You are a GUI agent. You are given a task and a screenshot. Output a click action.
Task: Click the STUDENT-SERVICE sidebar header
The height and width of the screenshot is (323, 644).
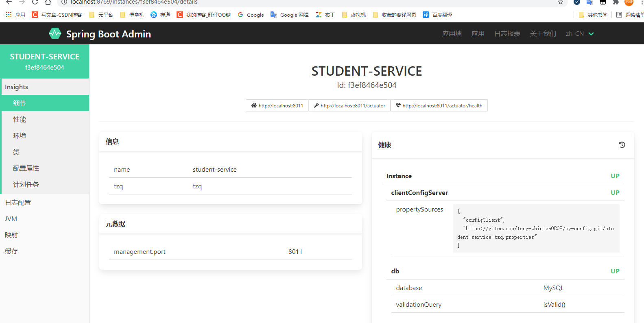[45, 61]
